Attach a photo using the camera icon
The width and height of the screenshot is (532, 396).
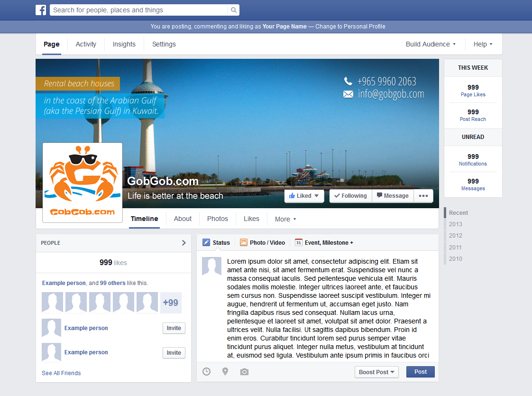pyautogui.click(x=244, y=372)
